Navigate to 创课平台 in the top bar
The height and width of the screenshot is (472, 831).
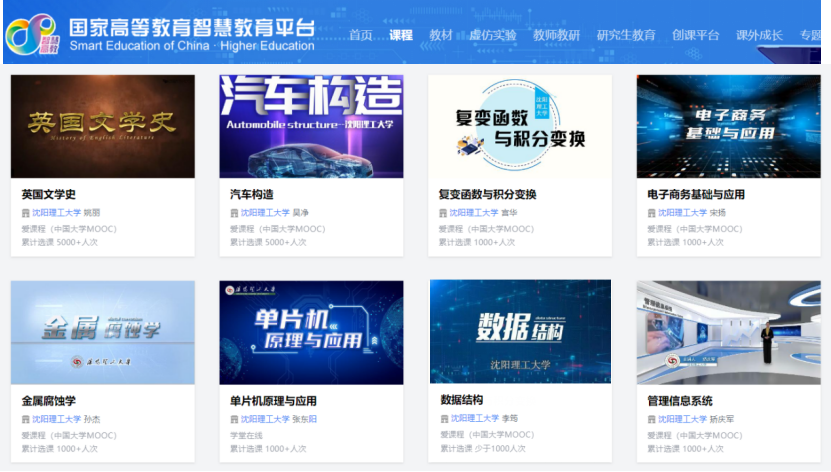(695, 35)
